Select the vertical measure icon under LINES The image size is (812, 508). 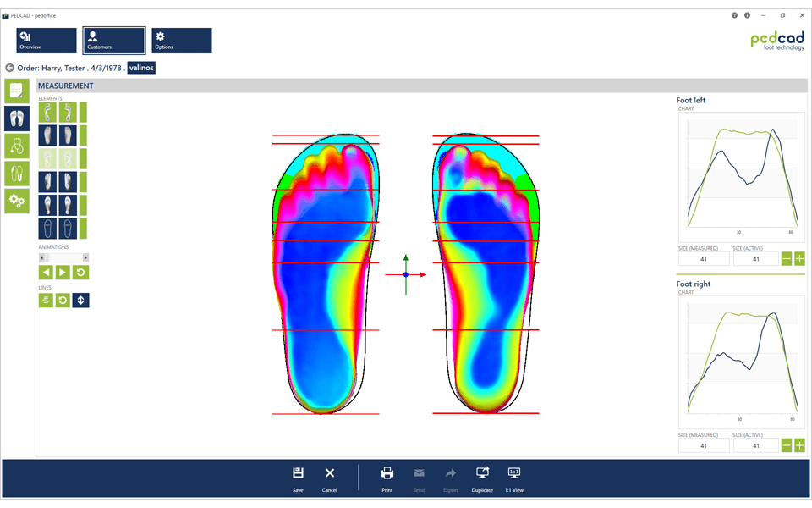(x=80, y=299)
